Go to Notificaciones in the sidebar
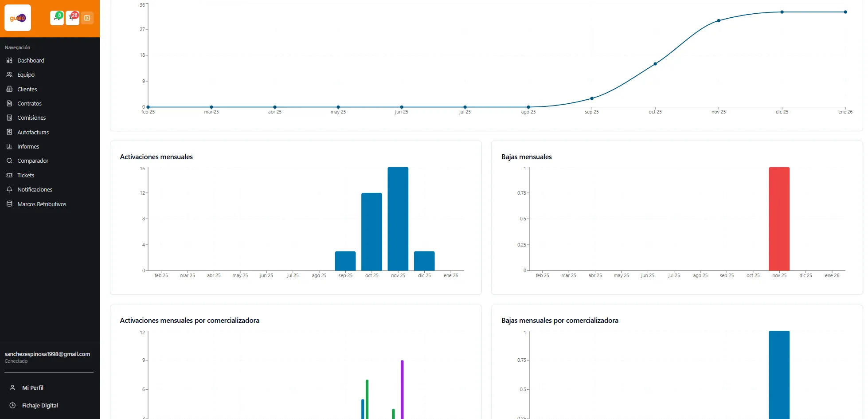Screen dimensions: 868x419 click(x=35, y=190)
